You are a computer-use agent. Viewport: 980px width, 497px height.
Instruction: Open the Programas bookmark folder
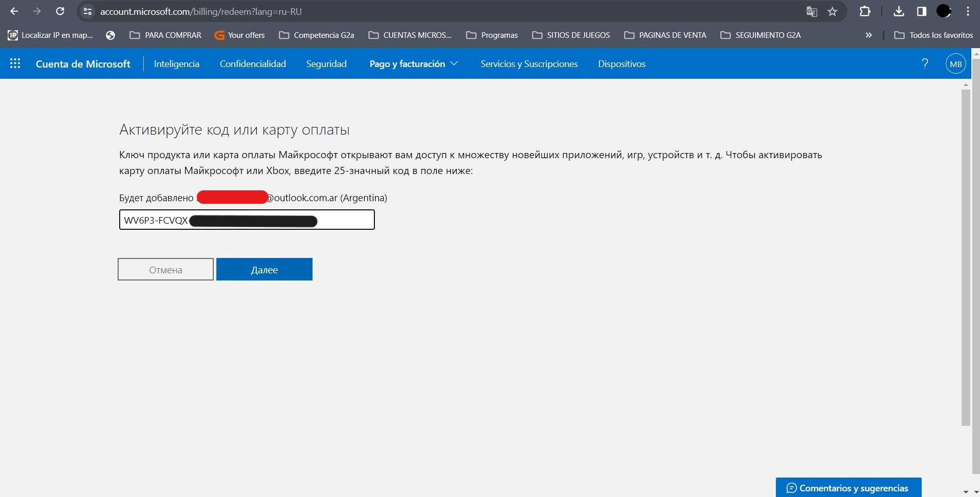click(492, 35)
